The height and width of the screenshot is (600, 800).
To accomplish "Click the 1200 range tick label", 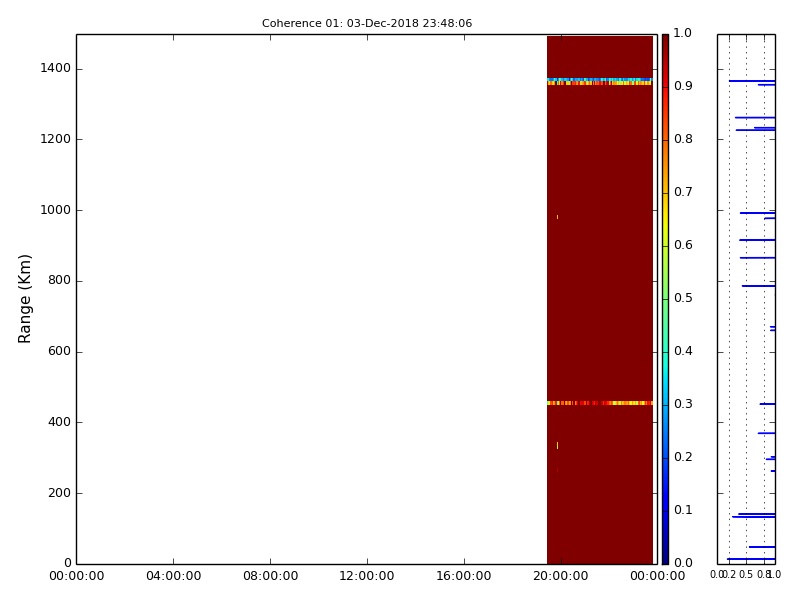I will point(55,139).
